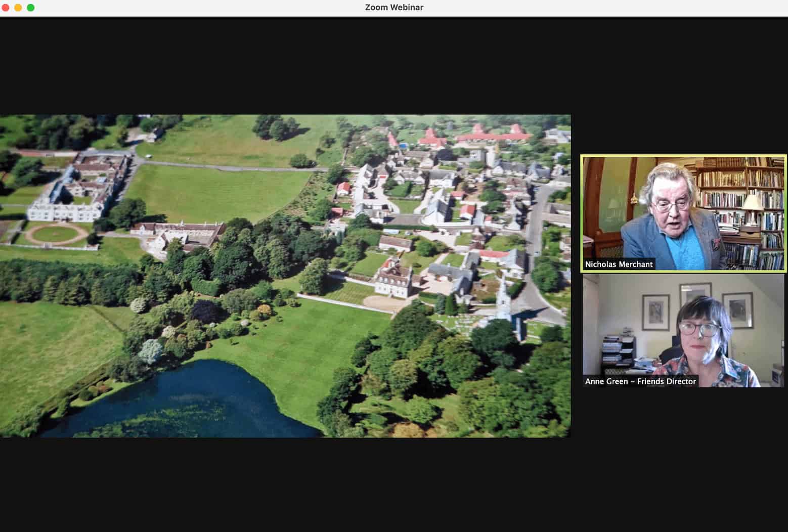Screen dimensions: 788x532
Task: Click the Zoom Webinar window title
Action: click(x=394, y=8)
